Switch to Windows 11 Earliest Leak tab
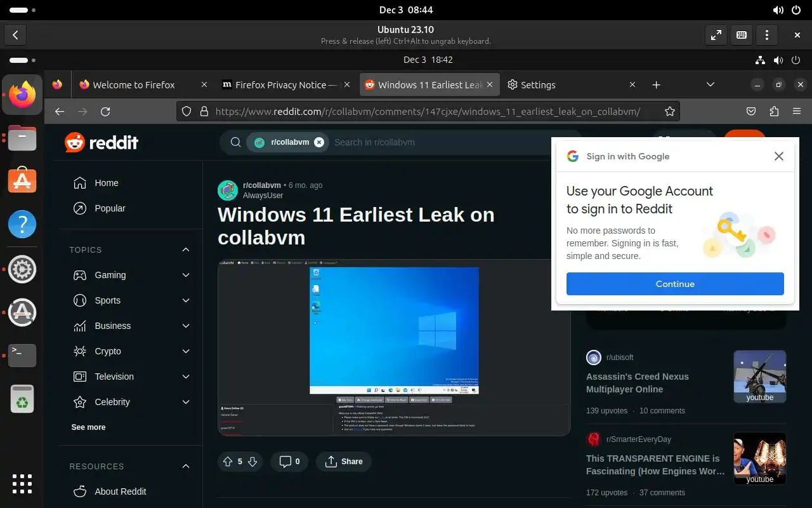Image resolution: width=812 pixels, height=508 pixels. click(x=430, y=84)
